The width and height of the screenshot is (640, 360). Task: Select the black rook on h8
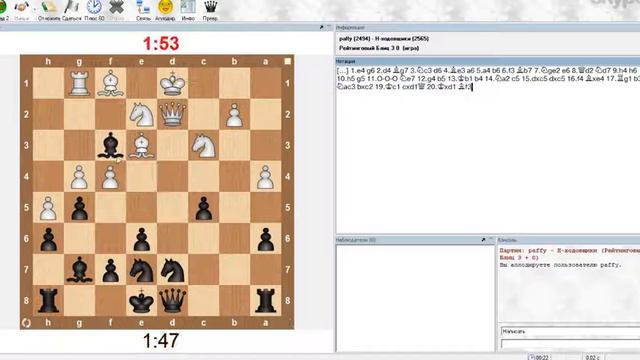click(x=48, y=300)
